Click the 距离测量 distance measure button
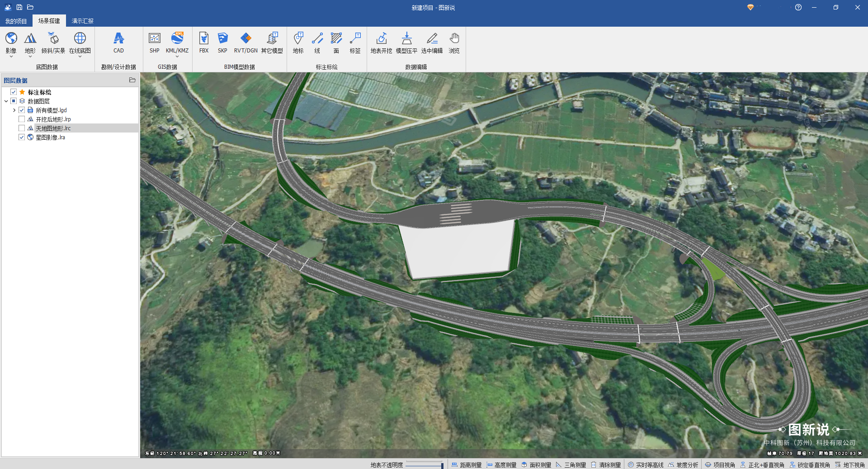The height and width of the screenshot is (469, 868). 467,465
